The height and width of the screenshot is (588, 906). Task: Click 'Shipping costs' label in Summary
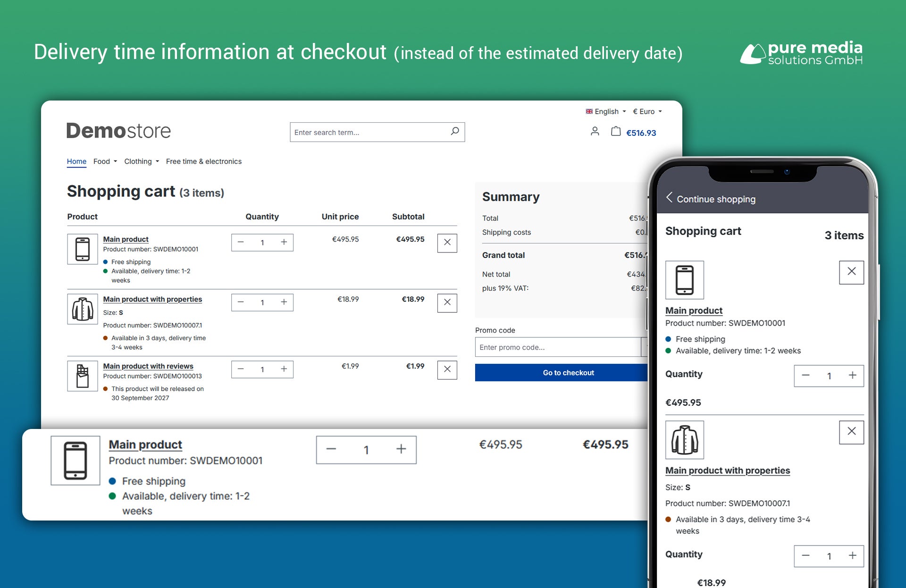point(506,232)
